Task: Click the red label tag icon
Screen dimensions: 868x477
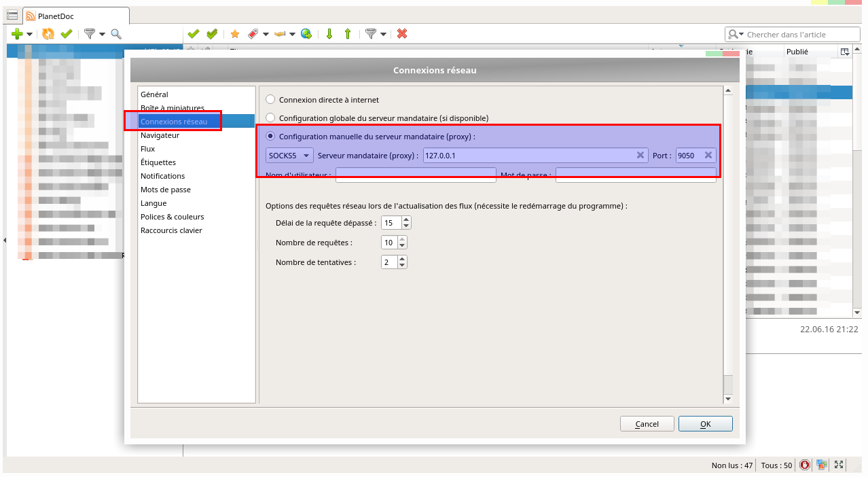Action: [x=253, y=33]
